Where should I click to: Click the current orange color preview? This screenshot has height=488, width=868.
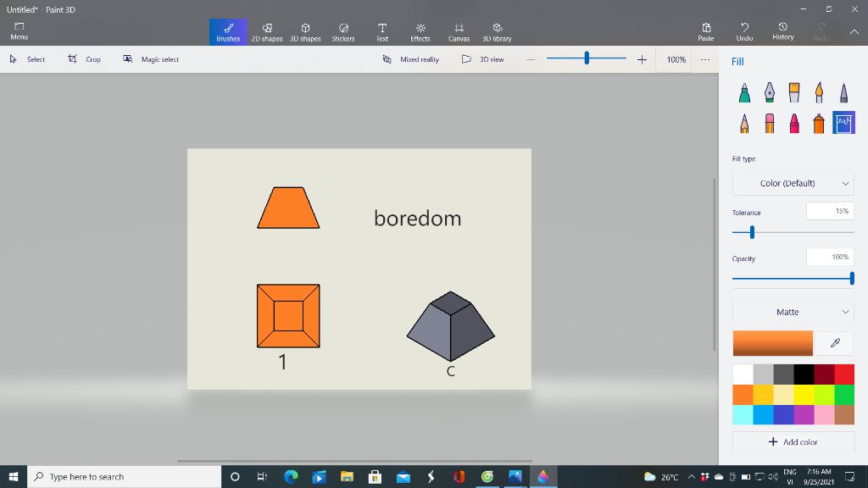773,343
